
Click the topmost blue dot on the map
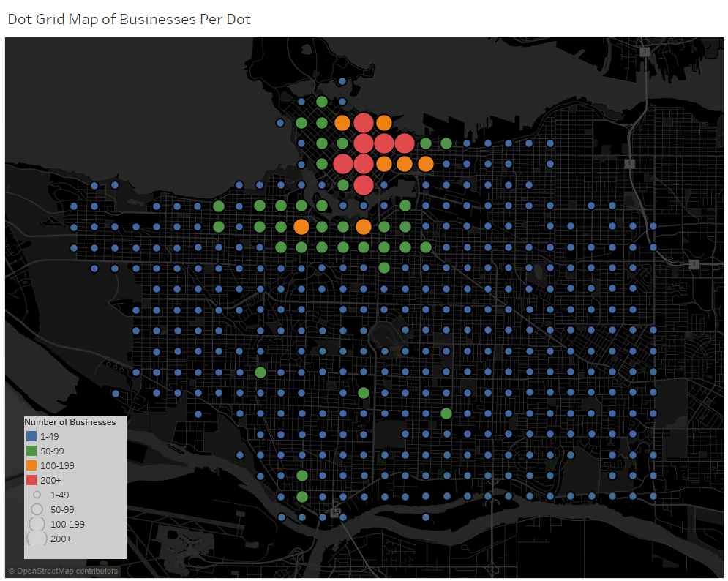coord(341,79)
